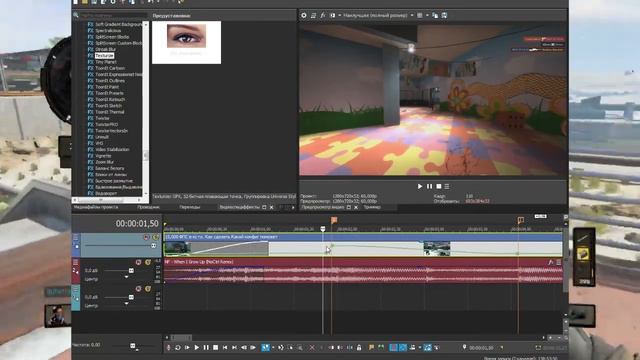Open the project video properties gear icon

pos(304,15)
